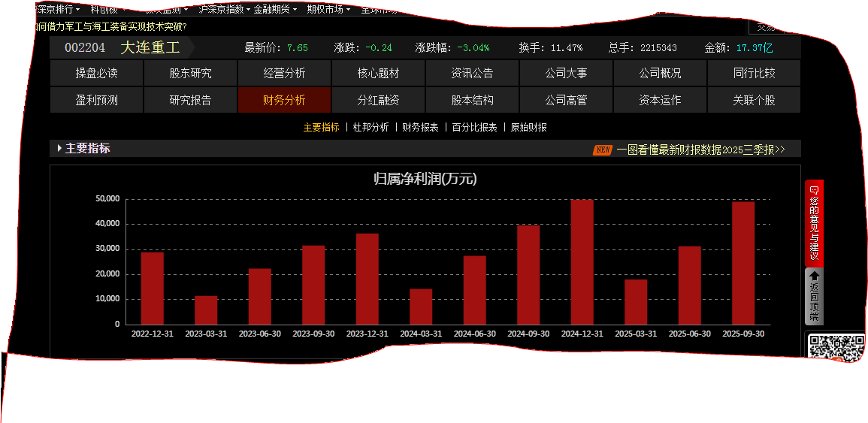This screenshot has width=868, height=423.
Task: Click the 2025-06-30 net profit bar
Action: click(690, 286)
